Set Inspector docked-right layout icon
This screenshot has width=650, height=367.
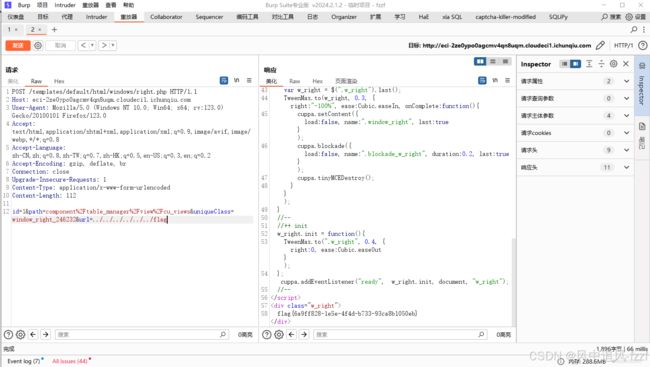pyautogui.click(x=575, y=64)
